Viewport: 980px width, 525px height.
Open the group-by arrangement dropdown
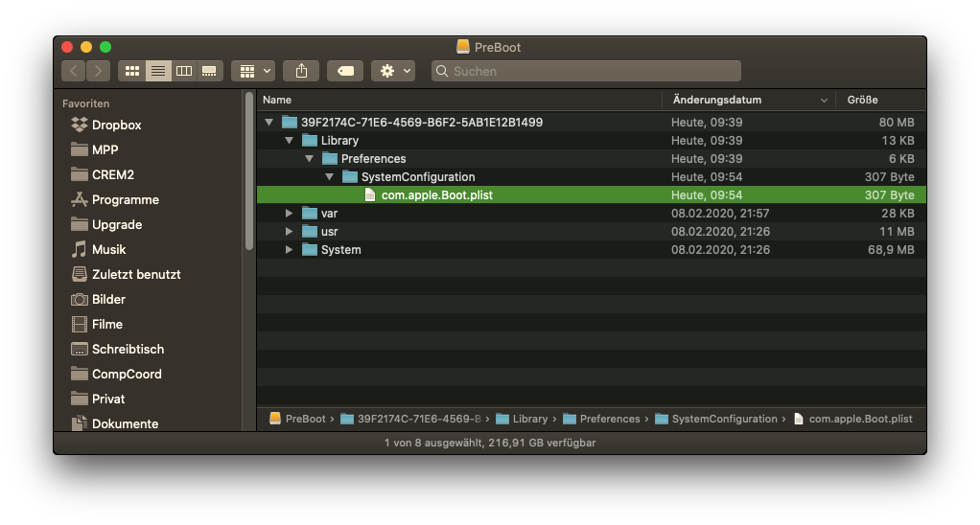253,71
